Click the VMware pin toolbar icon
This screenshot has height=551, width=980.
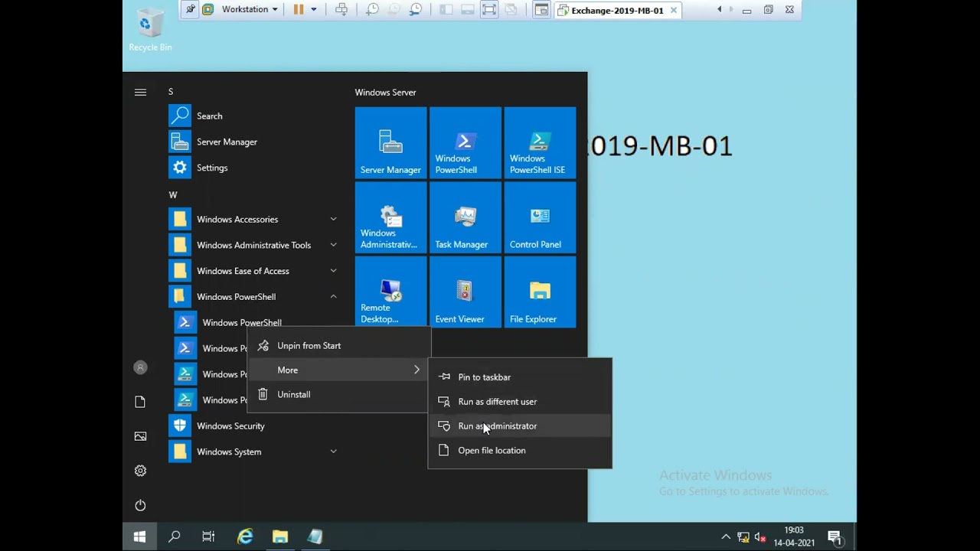[191, 10]
